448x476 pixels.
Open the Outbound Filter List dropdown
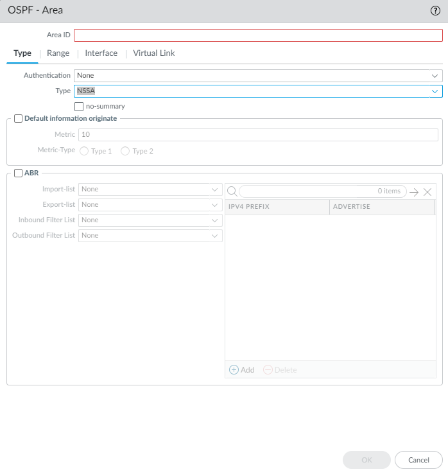click(150, 236)
